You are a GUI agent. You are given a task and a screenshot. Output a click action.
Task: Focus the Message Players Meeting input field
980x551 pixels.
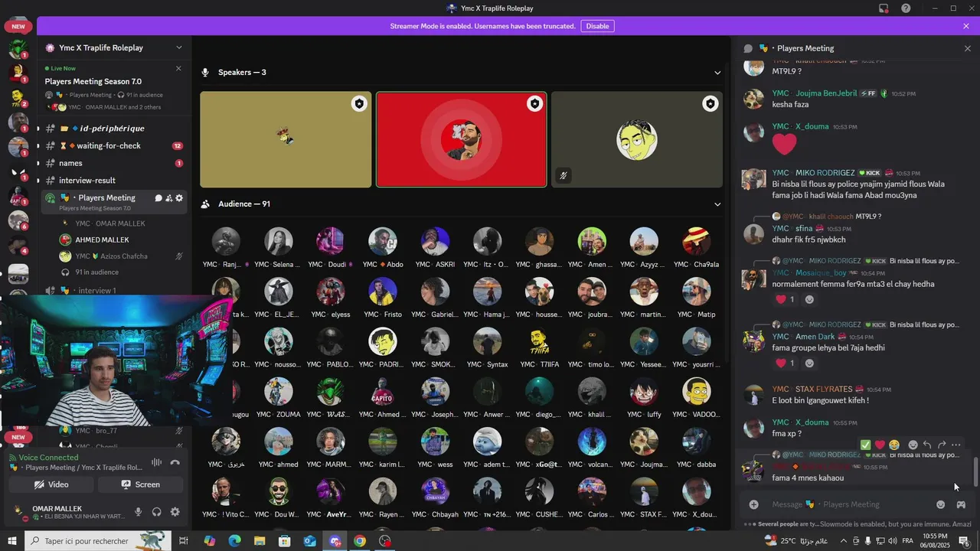[x=850, y=504]
